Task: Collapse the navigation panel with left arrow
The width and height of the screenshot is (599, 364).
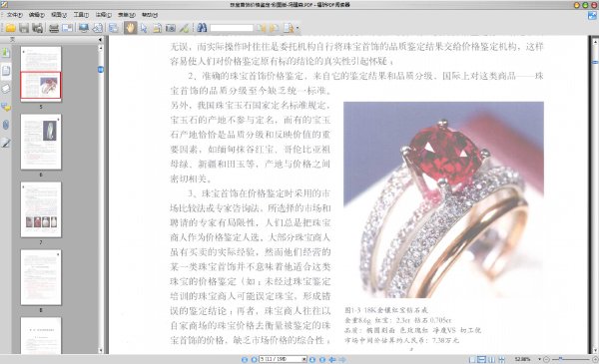Action: pos(100,39)
